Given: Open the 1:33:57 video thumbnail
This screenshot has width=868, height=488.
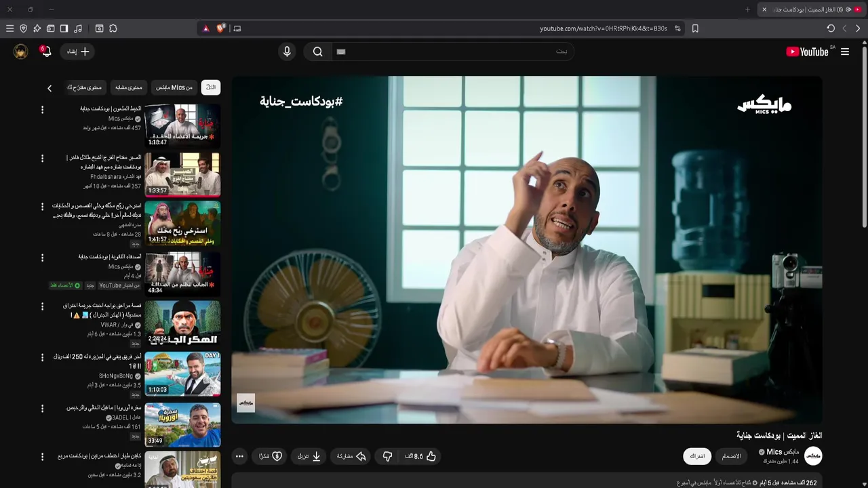Looking at the screenshot, I should 182,174.
